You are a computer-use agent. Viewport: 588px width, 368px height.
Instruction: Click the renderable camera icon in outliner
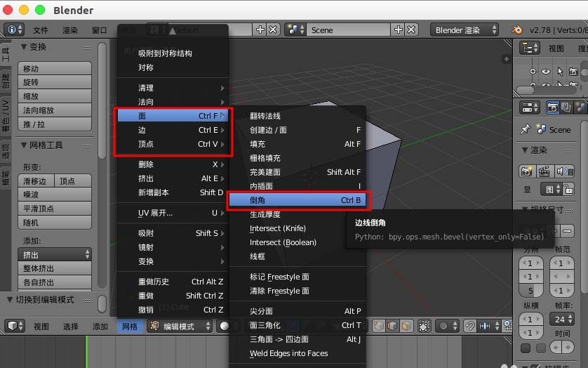point(573,71)
